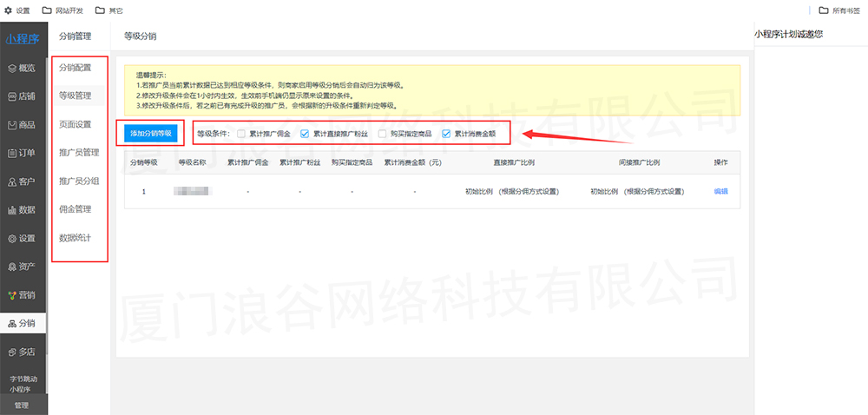This screenshot has width=868, height=415.
Task: Click the 温馨提示 notice heading
Action: pyautogui.click(x=151, y=75)
